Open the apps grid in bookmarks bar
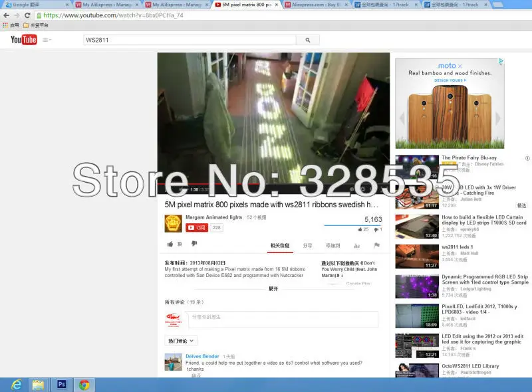This screenshot has height=392, width=532. pos(5,25)
